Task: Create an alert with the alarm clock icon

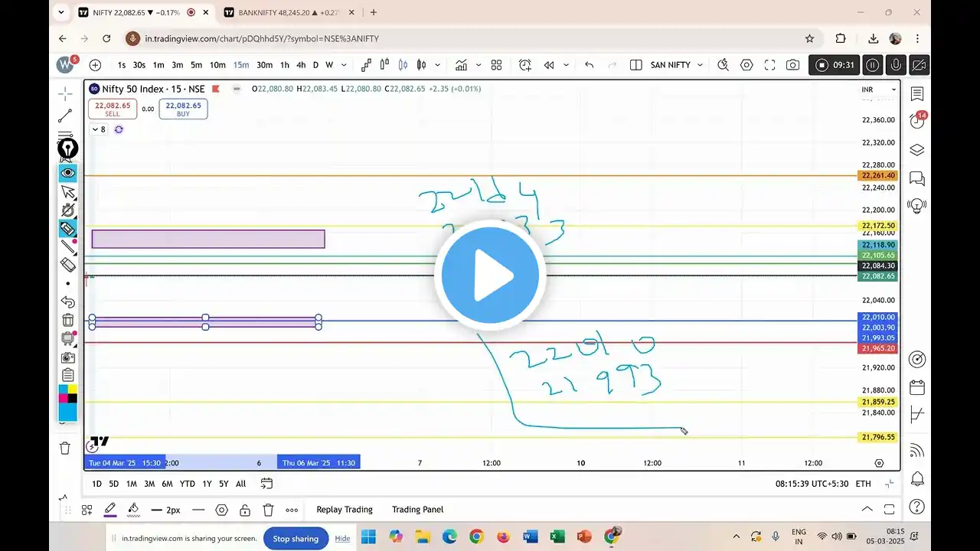Action: [524, 65]
